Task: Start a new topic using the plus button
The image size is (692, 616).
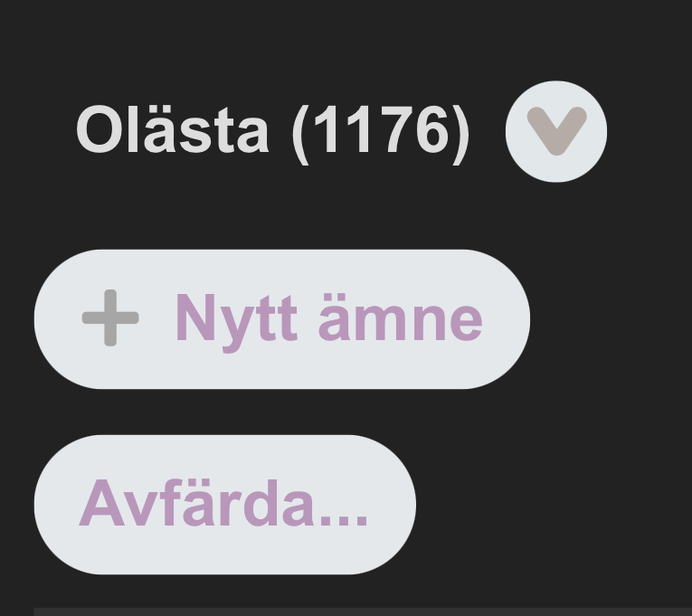Action: [x=110, y=318]
